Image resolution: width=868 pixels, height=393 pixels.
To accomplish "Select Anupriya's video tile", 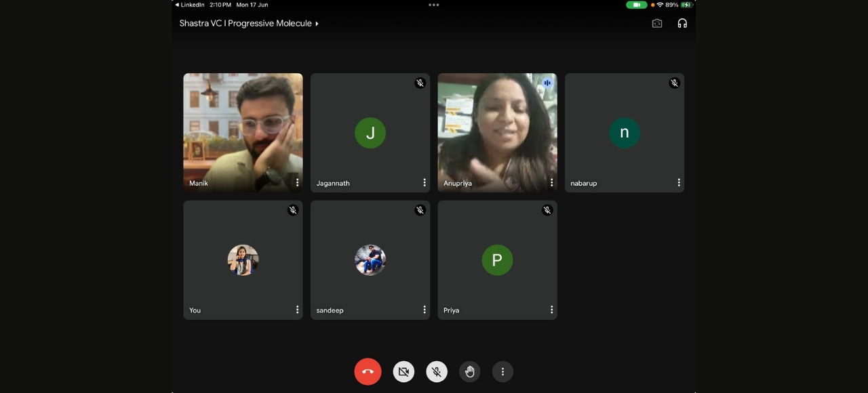I will pos(497,129).
